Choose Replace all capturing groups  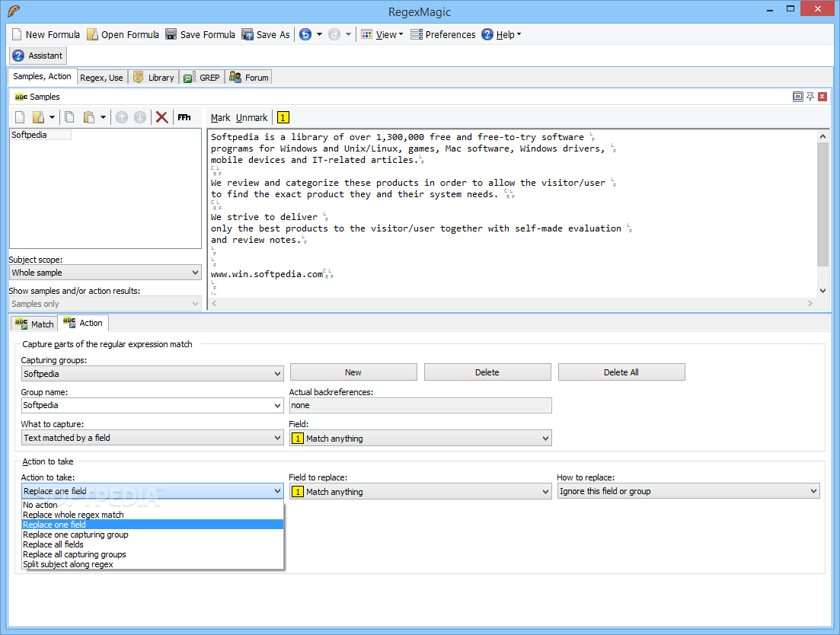click(152, 554)
